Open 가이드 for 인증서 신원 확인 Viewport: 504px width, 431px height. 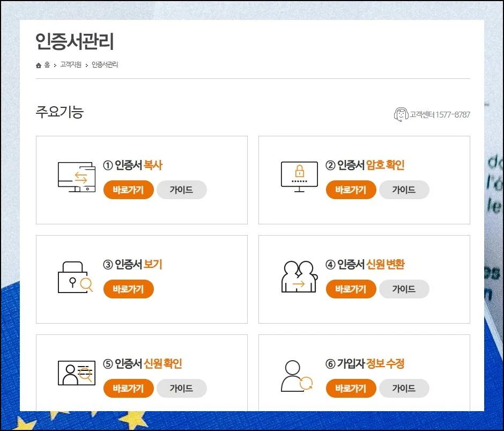point(182,388)
